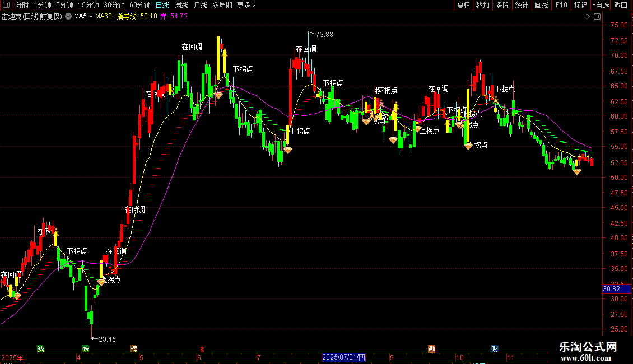Viewport: 633px width, 364px height.
Task: Click the red $ dividend marker
Action: click(202, 349)
